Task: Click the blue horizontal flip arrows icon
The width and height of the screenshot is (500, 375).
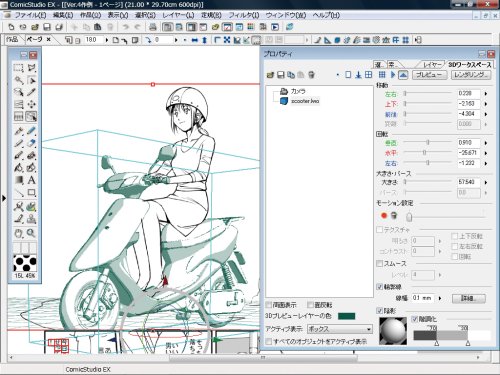Action: 195,40
